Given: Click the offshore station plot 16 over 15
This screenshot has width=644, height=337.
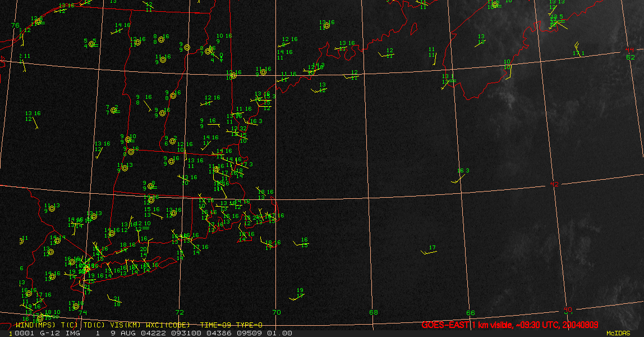Looking at the screenshot, I should 301,243.
